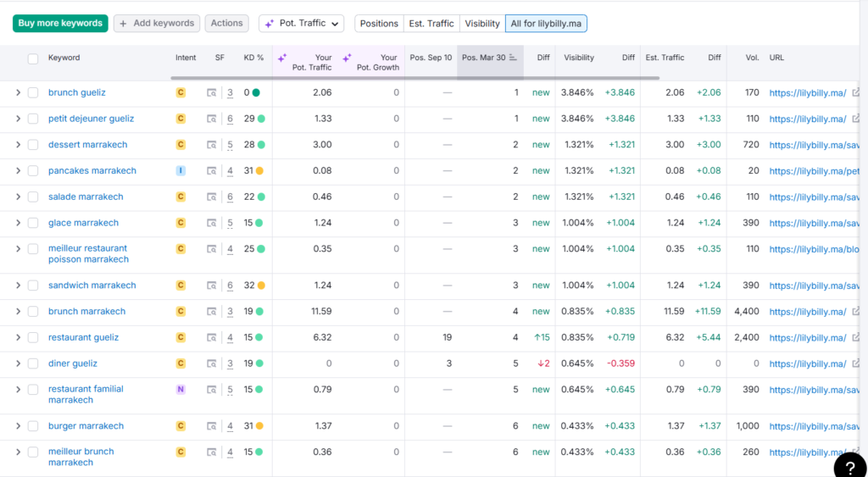This screenshot has height=477, width=868.
Task: Toggle the select-all checkbox in table header
Action: (x=33, y=58)
